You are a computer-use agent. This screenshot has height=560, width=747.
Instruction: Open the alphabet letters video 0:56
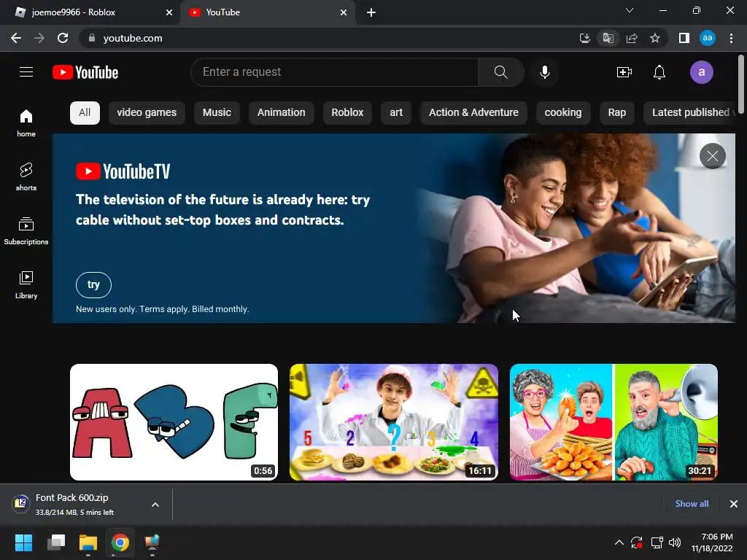point(174,422)
